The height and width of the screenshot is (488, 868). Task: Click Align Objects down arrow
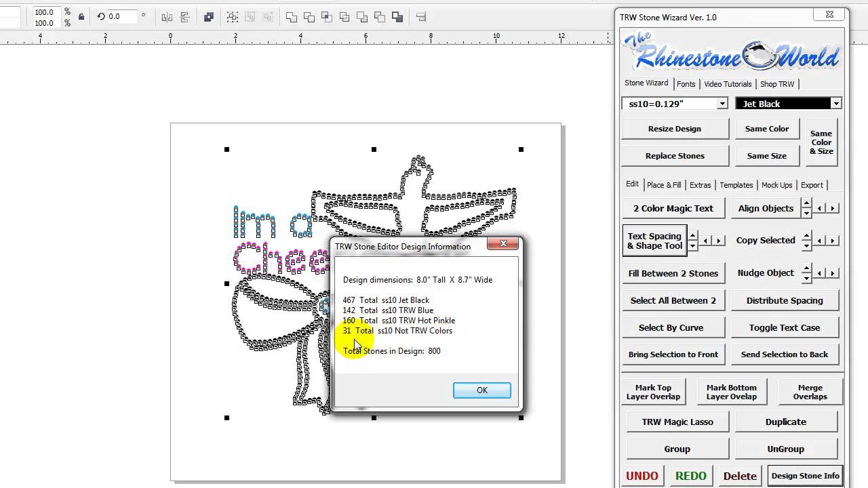[806, 213]
